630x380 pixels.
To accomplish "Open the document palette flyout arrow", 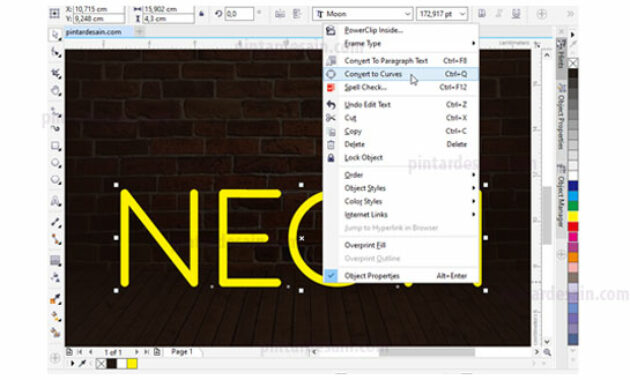I will (x=73, y=364).
